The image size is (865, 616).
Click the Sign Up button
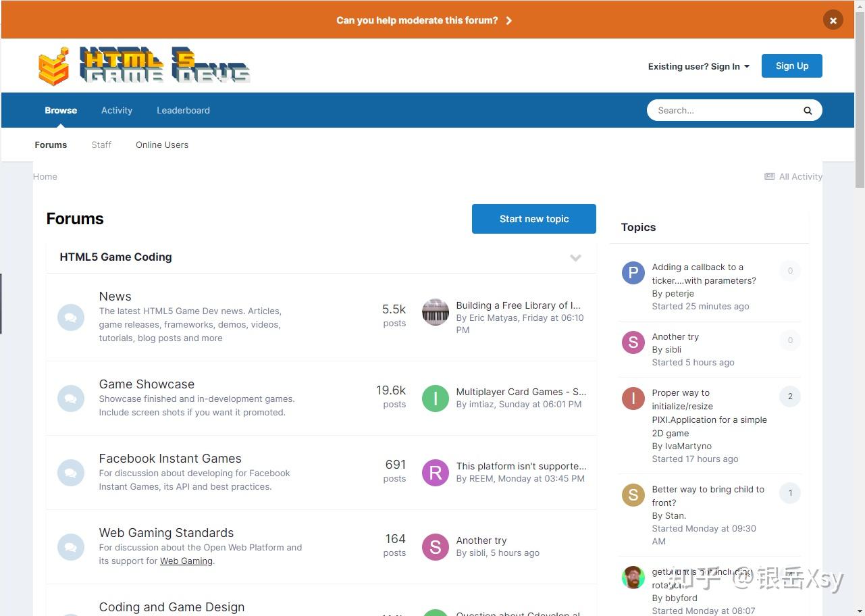(791, 66)
